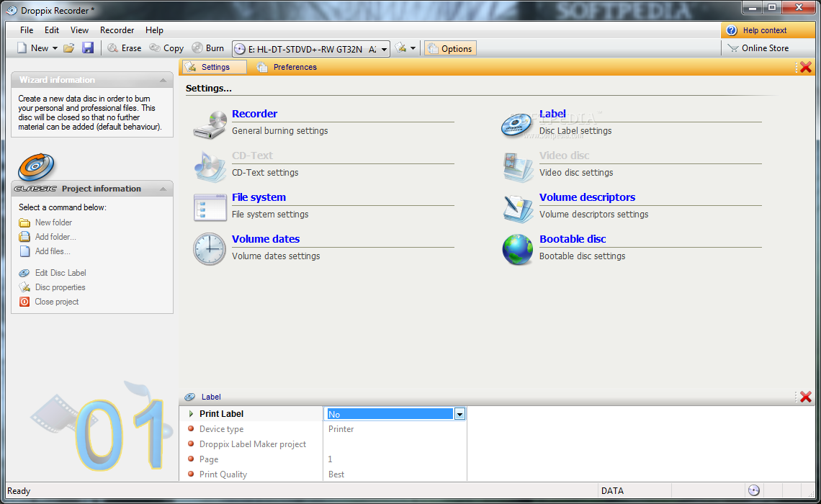This screenshot has width=821, height=504.
Task: Click the disc properties toolbar icon
Action: click(x=400, y=48)
